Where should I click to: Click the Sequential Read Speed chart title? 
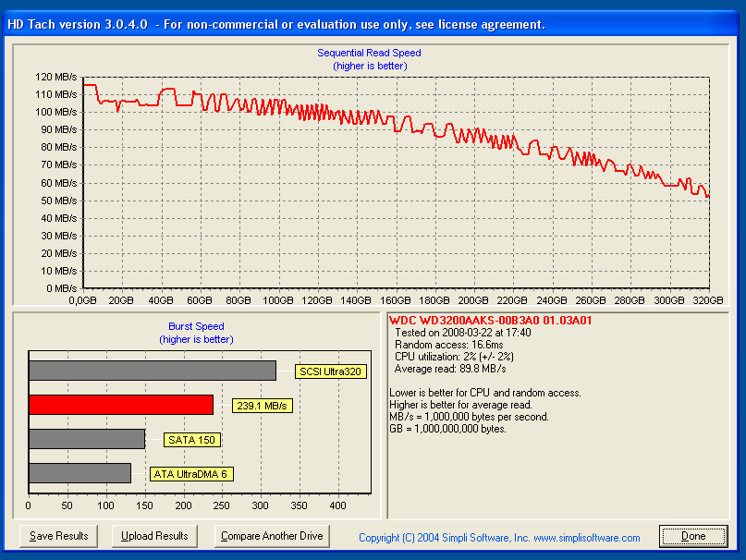[x=369, y=54]
